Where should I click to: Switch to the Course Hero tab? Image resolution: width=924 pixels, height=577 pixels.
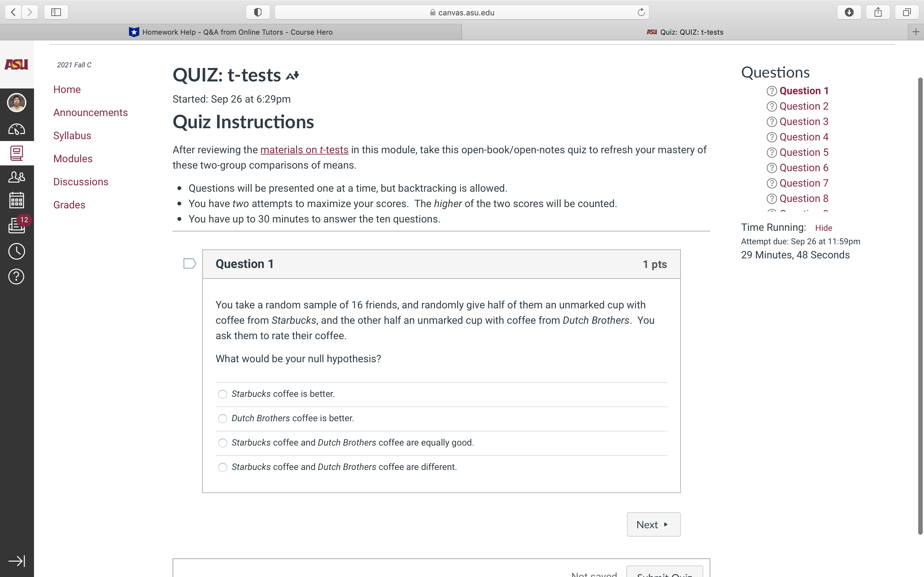(x=229, y=31)
